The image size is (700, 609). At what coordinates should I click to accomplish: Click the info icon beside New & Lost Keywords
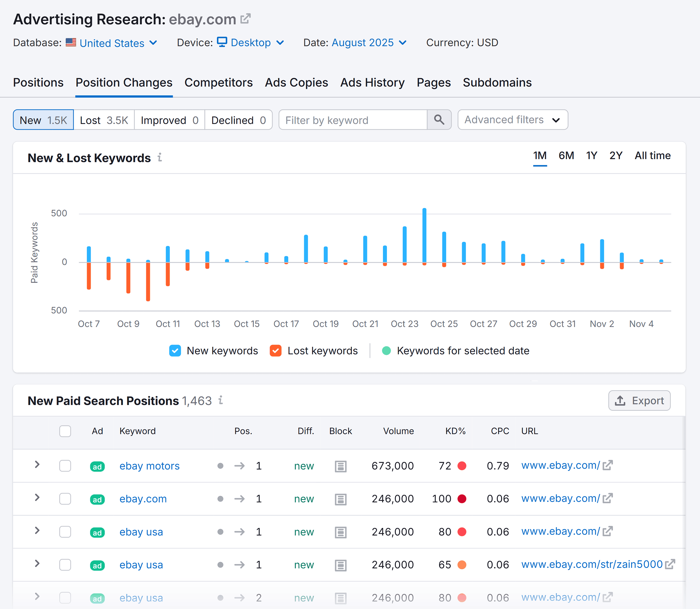[x=160, y=157]
